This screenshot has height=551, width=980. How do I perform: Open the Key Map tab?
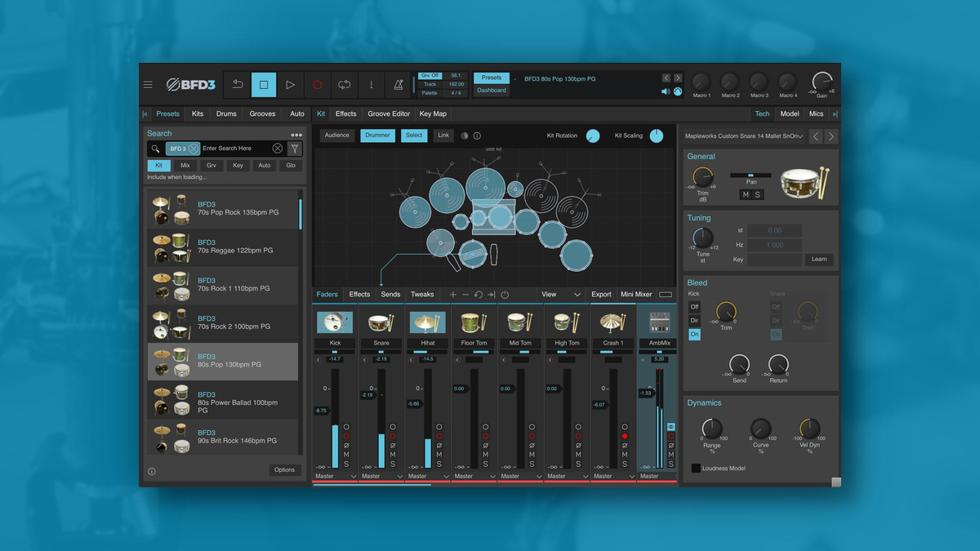pyautogui.click(x=433, y=114)
